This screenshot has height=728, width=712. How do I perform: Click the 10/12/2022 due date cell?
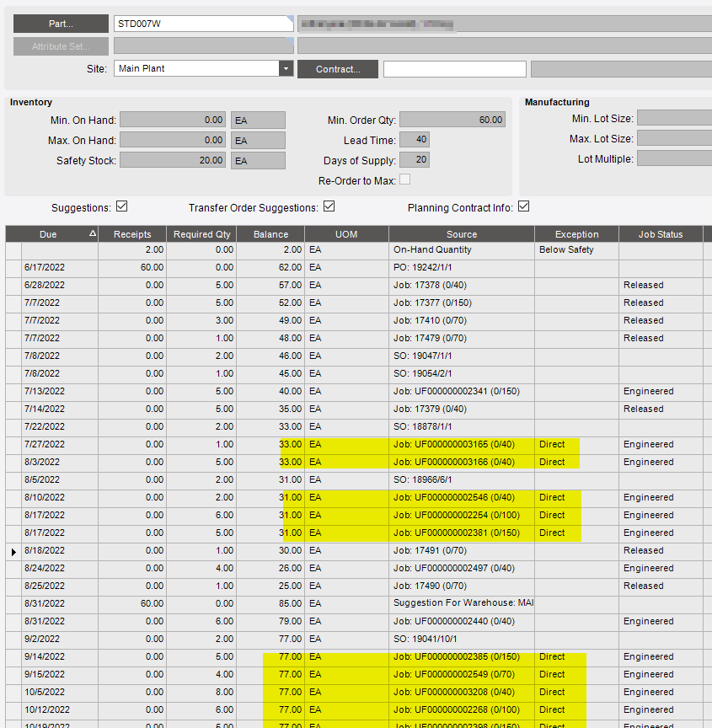(x=60, y=710)
